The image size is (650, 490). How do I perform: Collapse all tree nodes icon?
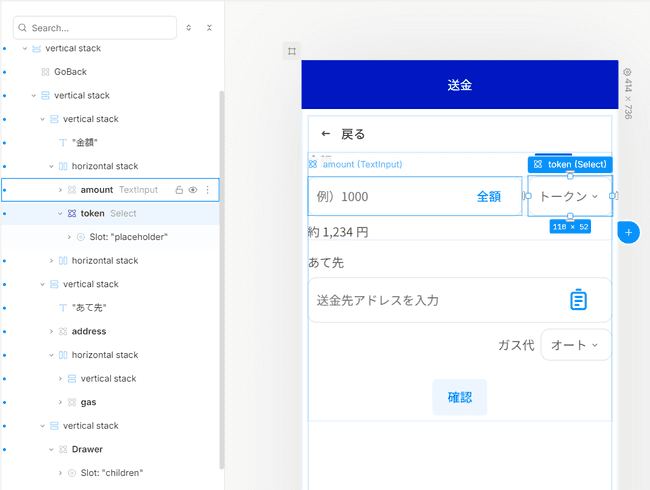coord(209,28)
